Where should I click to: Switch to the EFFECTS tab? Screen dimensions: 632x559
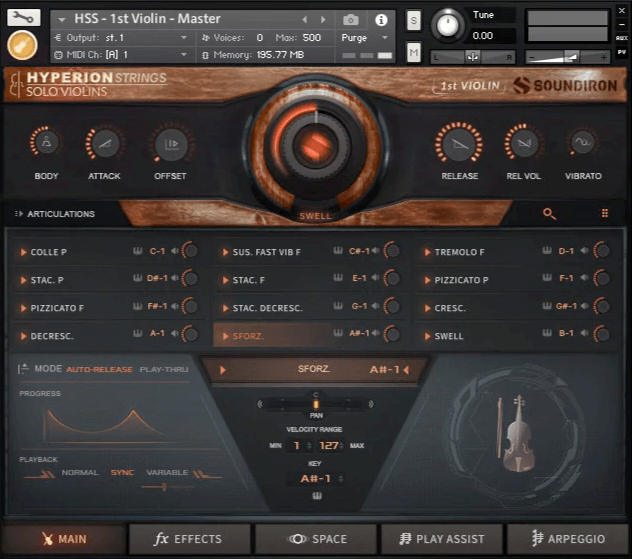(x=189, y=539)
